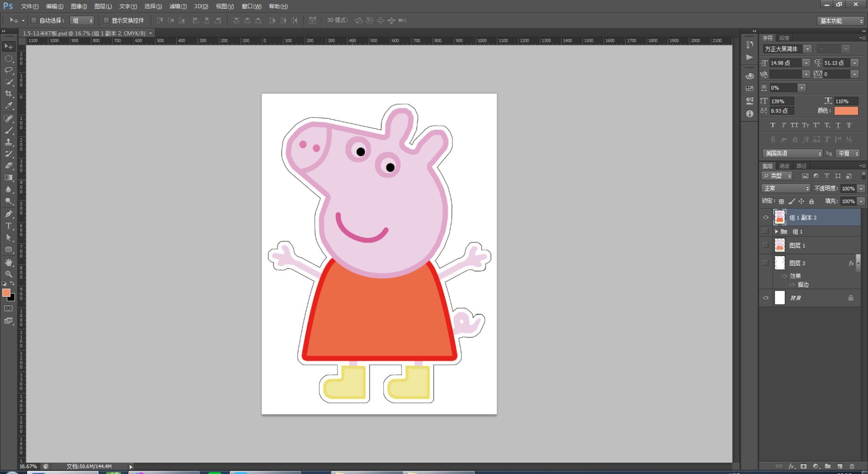Enable the 自动选择 checkbox
Screen dimensions: 868x474
34,20
